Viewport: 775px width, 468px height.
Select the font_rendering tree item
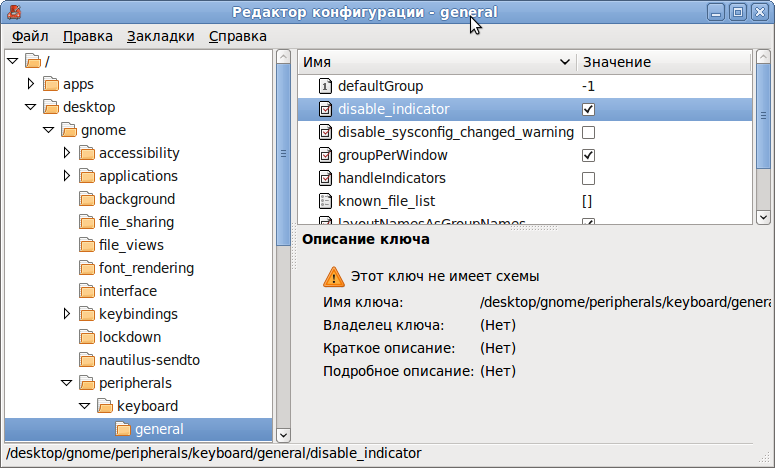146,268
